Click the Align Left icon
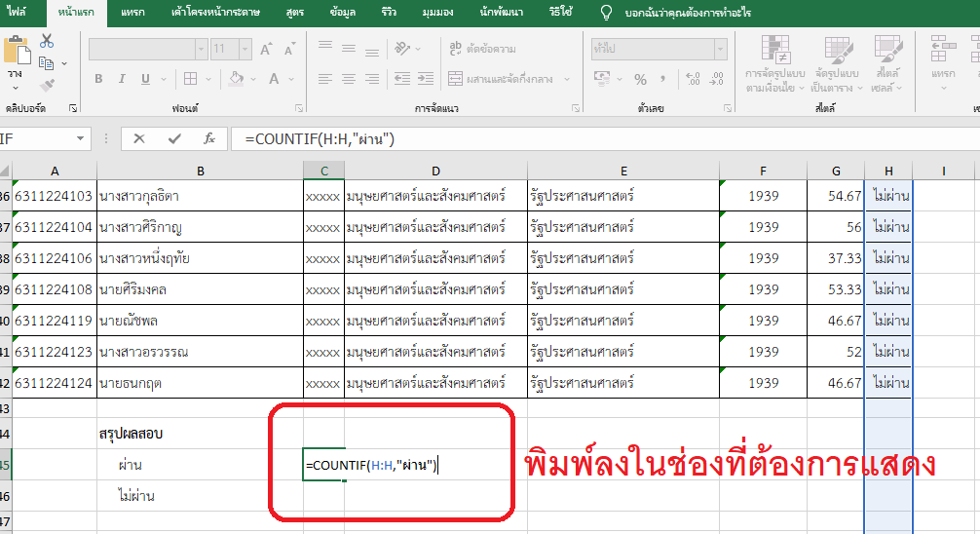The height and width of the screenshot is (534, 980). pos(325,79)
